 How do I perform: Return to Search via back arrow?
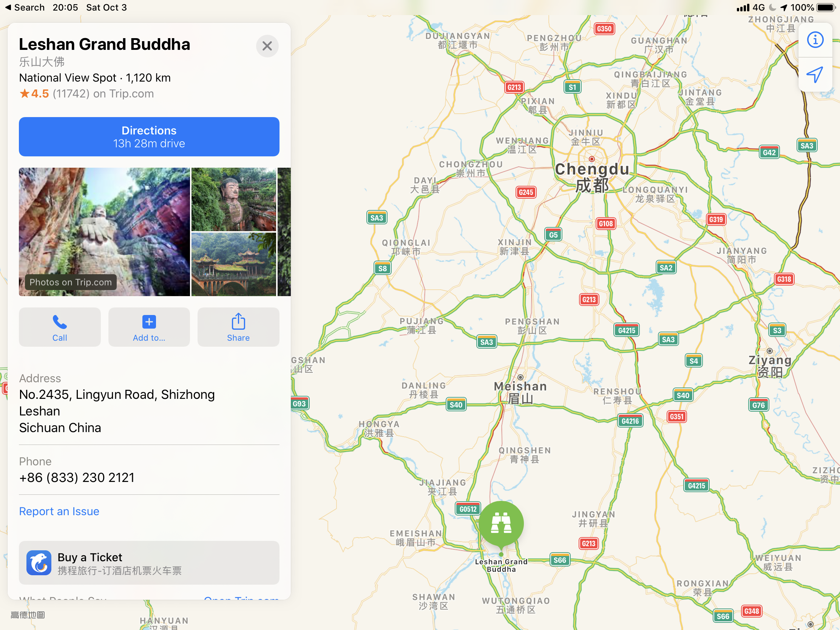pyautogui.click(x=24, y=7)
